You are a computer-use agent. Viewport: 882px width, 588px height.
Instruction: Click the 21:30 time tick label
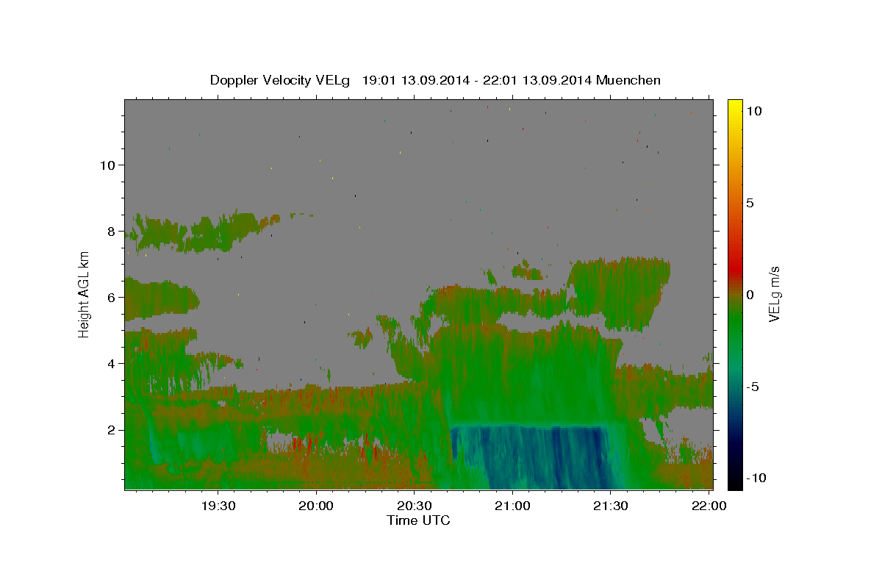click(611, 506)
